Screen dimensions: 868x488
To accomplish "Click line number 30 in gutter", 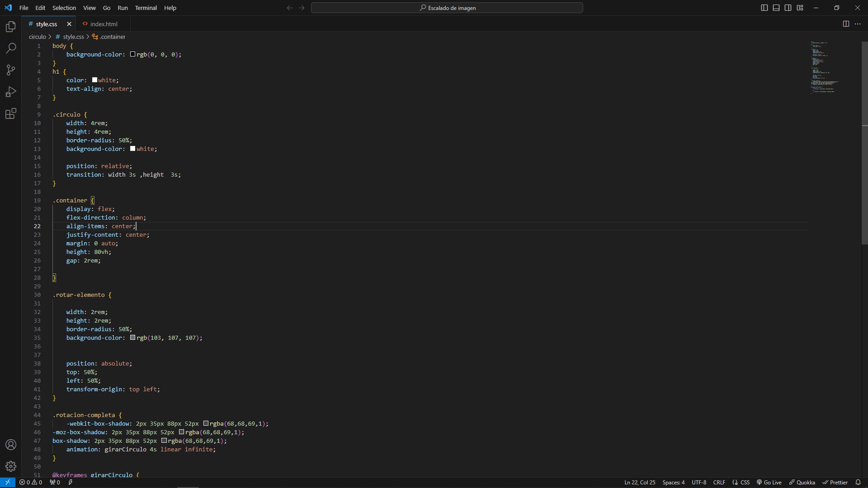I will (x=37, y=295).
